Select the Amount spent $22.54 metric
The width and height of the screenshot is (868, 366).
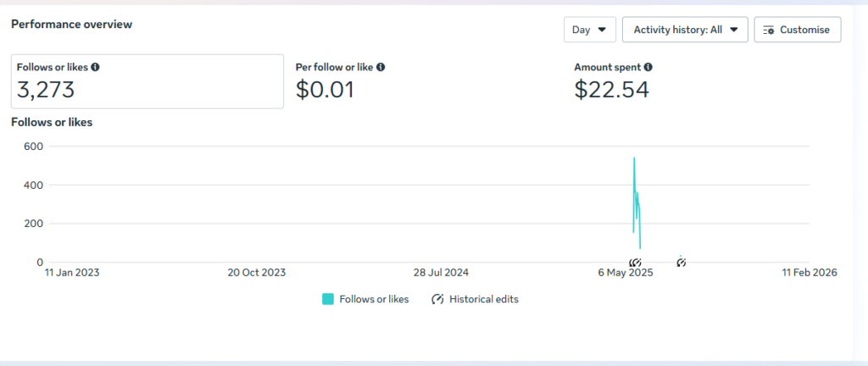pyautogui.click(x=612, y=81)
